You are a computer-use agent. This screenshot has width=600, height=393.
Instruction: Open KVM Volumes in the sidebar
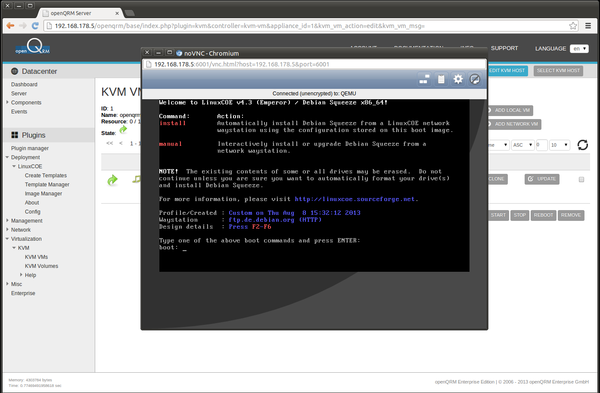pyautogui.click(x=41, y=266)
